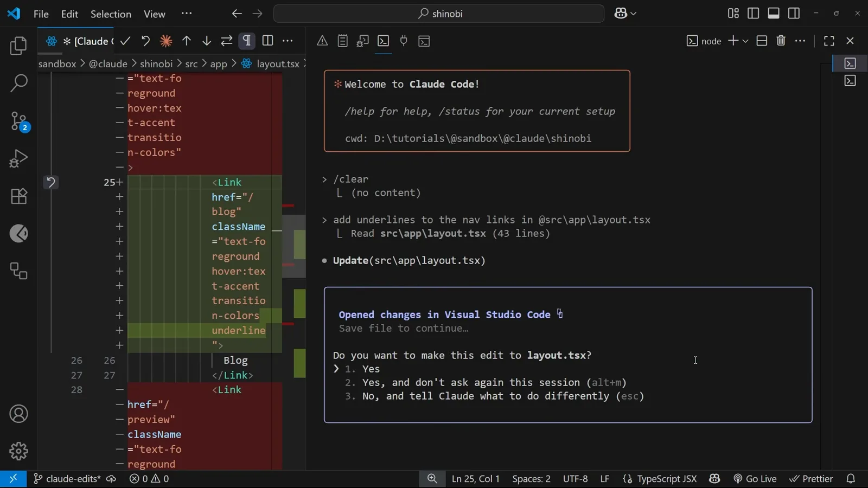The width and height of the screenshot is (868, 488).
Task: Open the Customize Layout icon
Action: click(733, 14)
